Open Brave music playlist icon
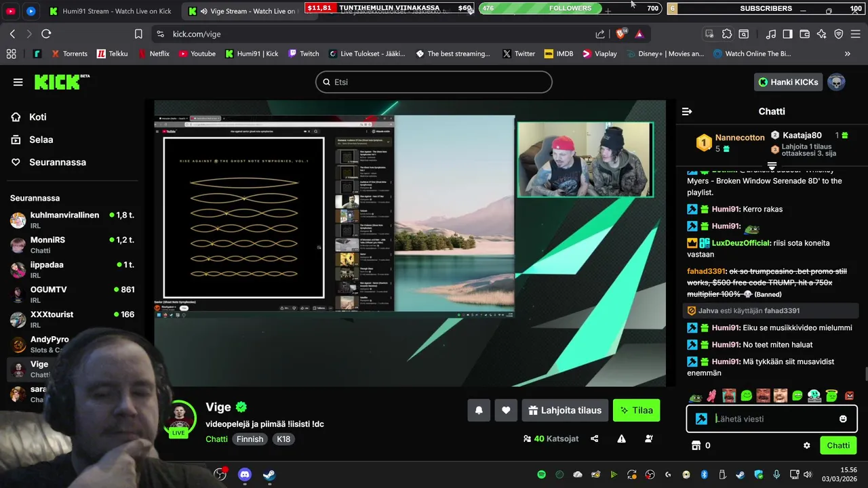The height and width of the screenshot is (488, 868). coord(771,34)
